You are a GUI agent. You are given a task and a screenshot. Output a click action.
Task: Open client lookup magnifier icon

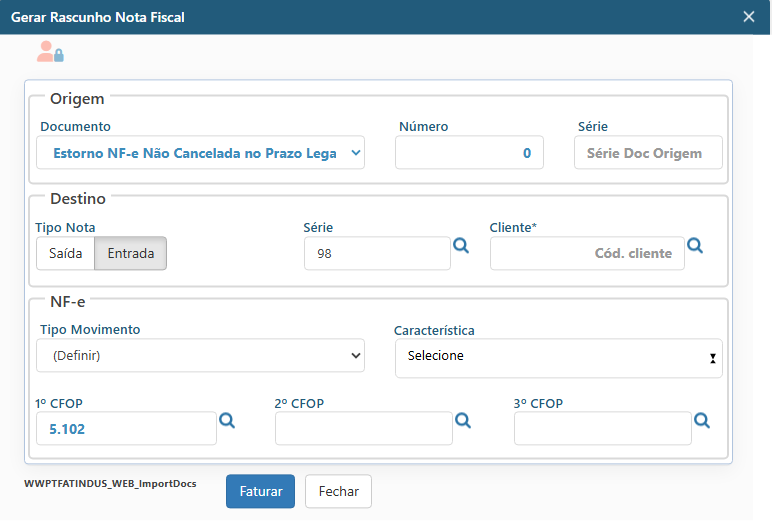pos(695,246)
